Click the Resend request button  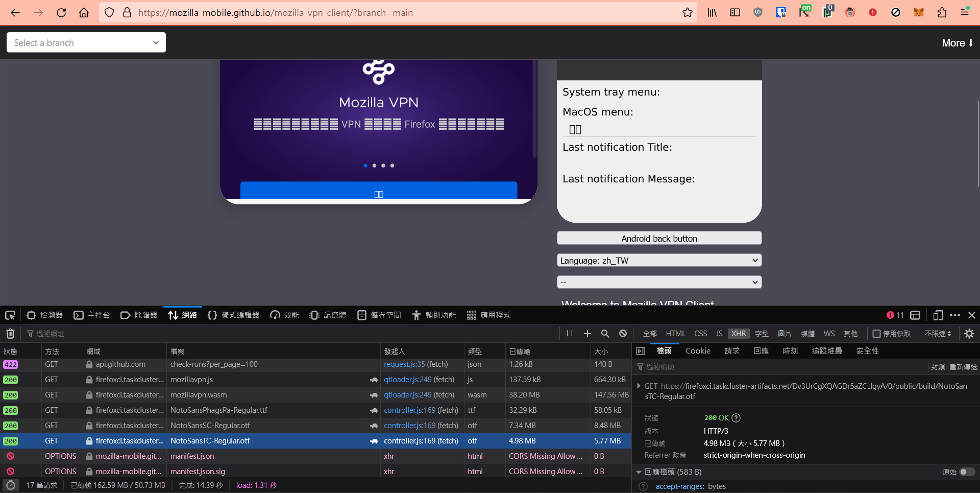(x=963, y=367)
